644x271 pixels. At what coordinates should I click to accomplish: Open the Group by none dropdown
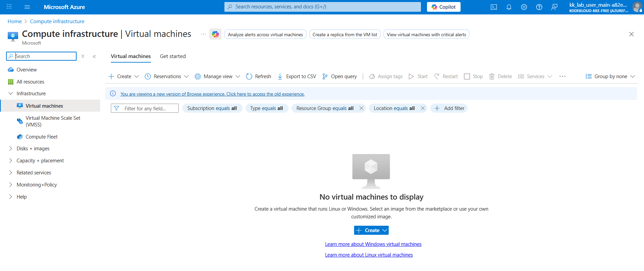[x=610, y=76]
